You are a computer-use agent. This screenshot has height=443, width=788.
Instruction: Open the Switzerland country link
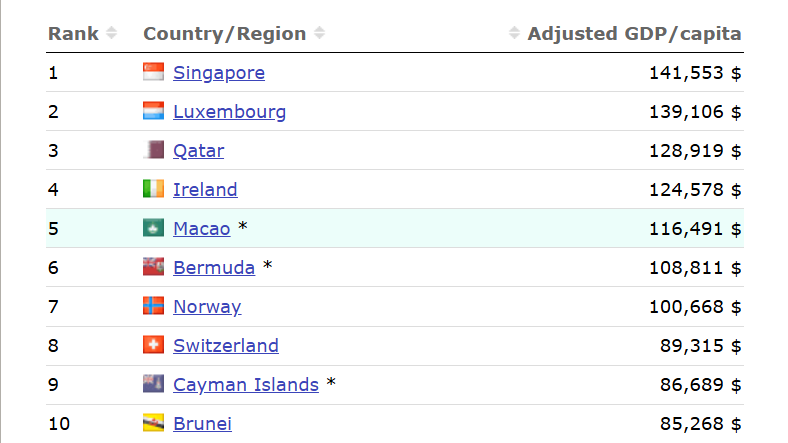click(225, 346)
